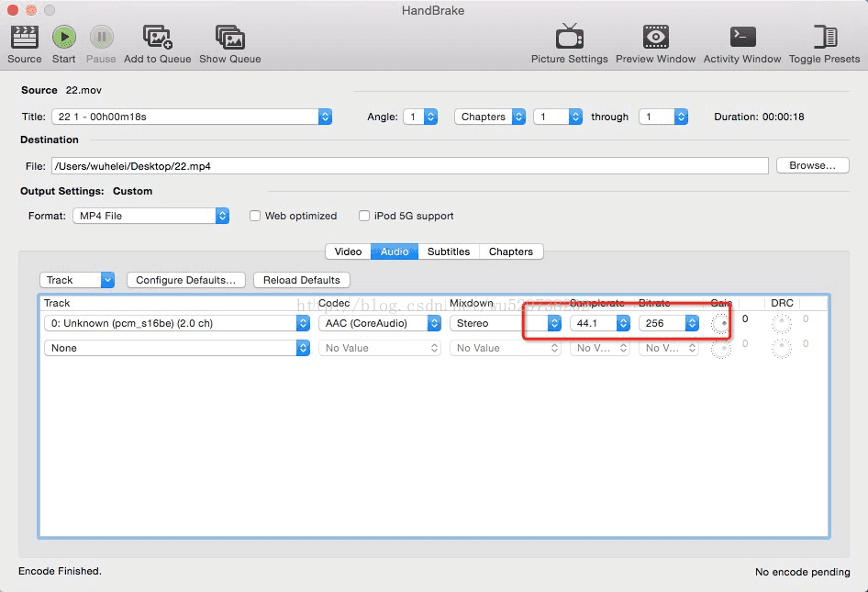Viewport: 868px width, 592px height.
Task: Adjust the Gain knob of the first track
Action: (721, 323)
